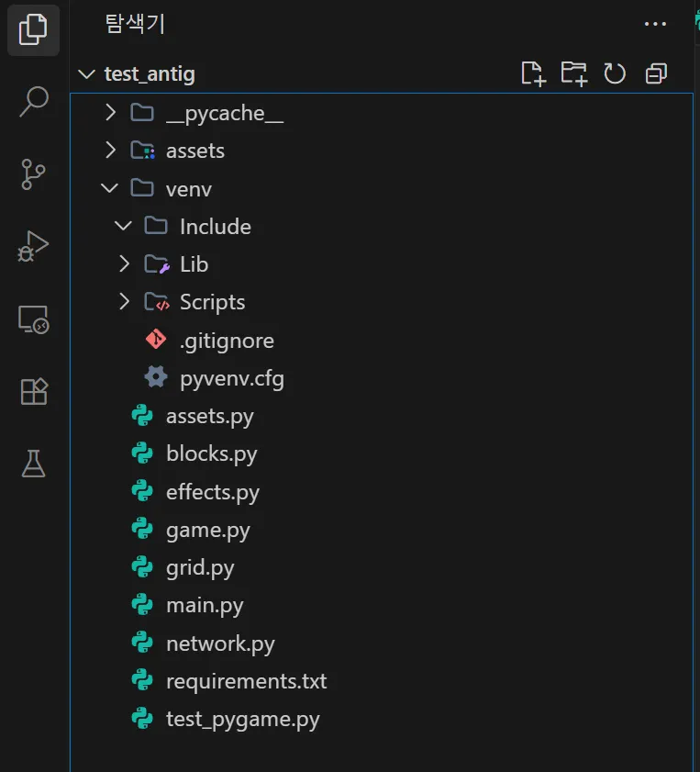The image size is (700, 772).
Task: Open requirements.txt in the editor
Action: [245, 681]
